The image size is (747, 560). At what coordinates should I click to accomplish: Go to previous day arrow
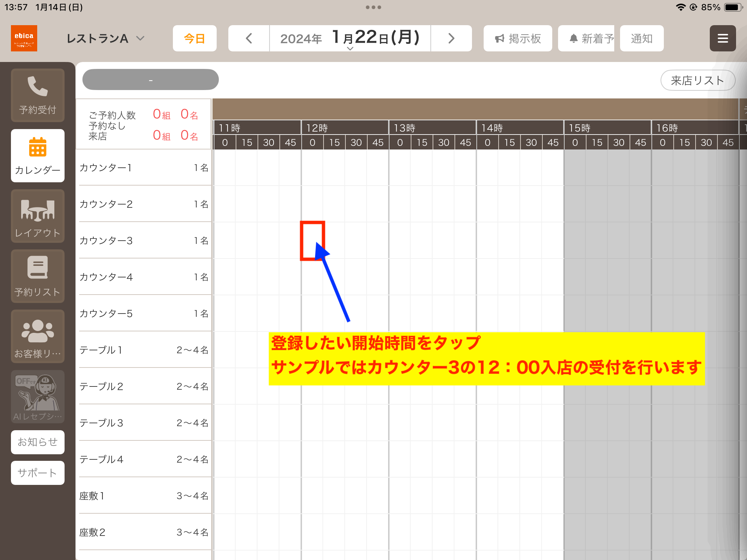coord(249,38)
